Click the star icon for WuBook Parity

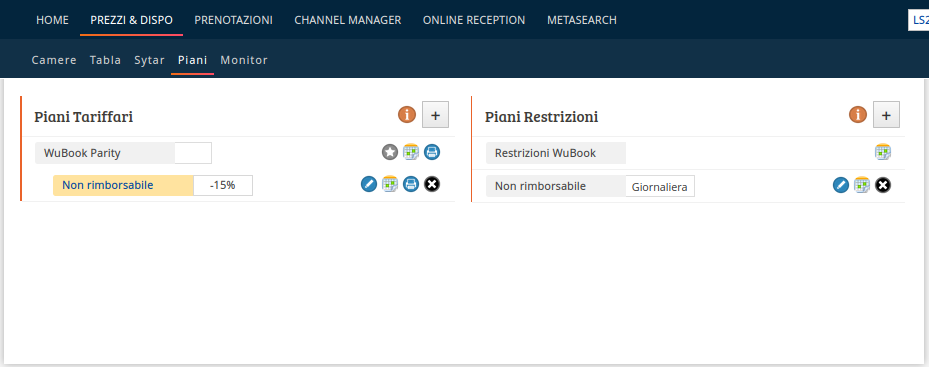point(389,152)
